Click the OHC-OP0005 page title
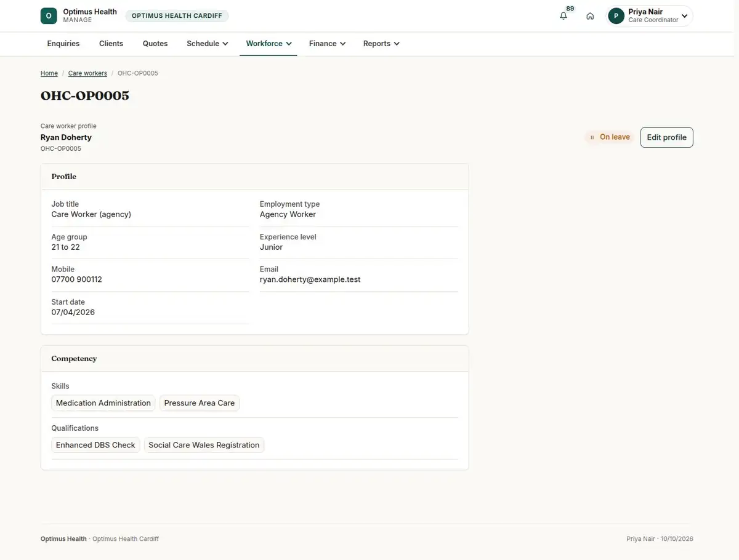This screenshot has height=560, width=739. (85, 95)
